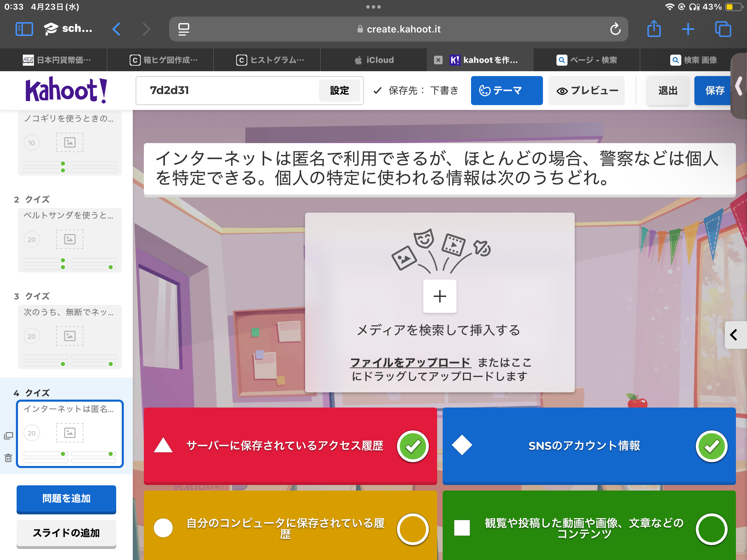
Task: Open the テーマ theme panel
Action: pyautogui.click(x=507, y=91)
